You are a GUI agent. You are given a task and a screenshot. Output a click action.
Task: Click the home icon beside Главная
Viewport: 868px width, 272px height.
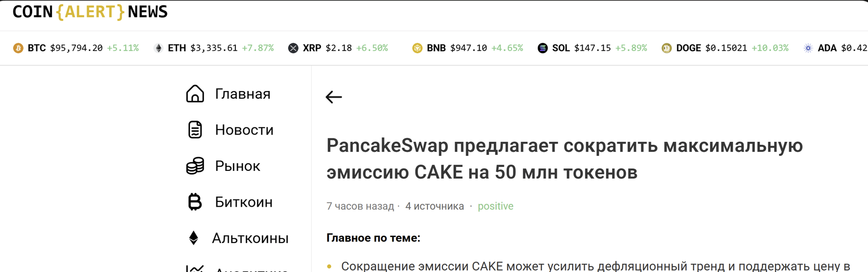click(195, 93)
